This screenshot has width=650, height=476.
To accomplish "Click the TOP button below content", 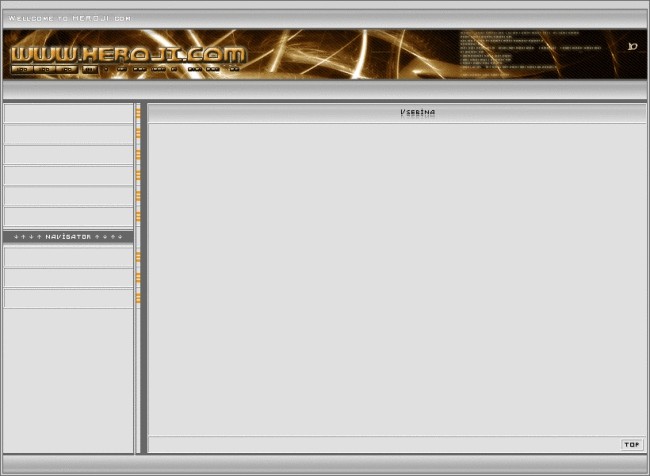I will point(632,444).
